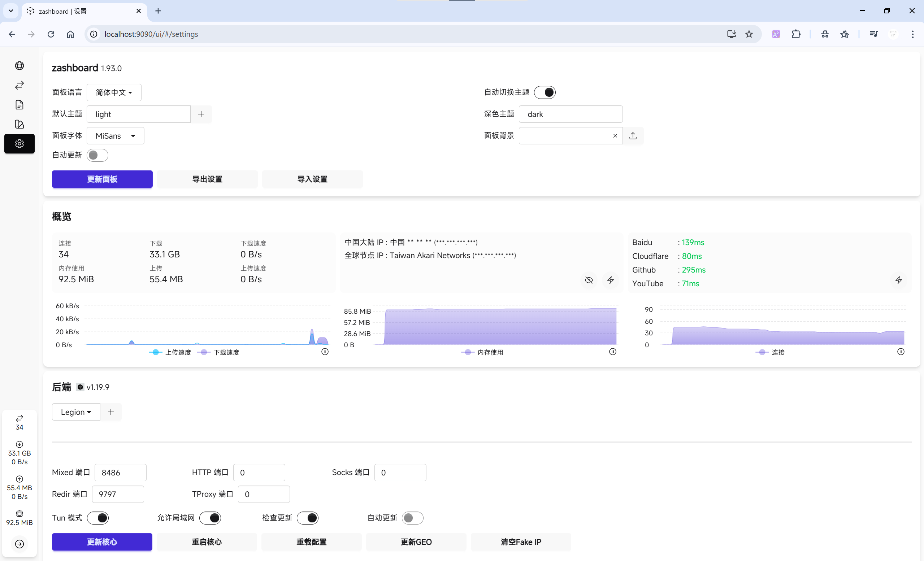Open 面板语言 简体中文 dropdown
This screenshot has width=924, height=561.
tap(114, 92)
